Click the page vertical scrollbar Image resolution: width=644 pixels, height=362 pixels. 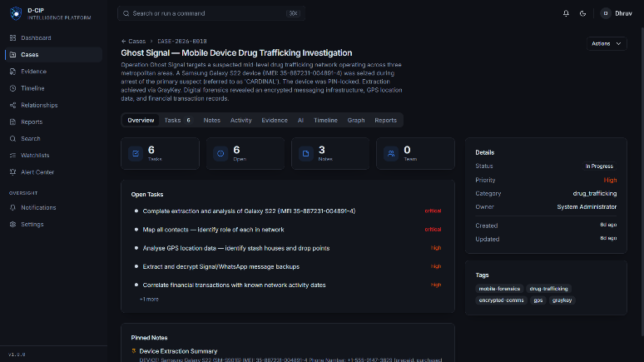pos(642,181)
